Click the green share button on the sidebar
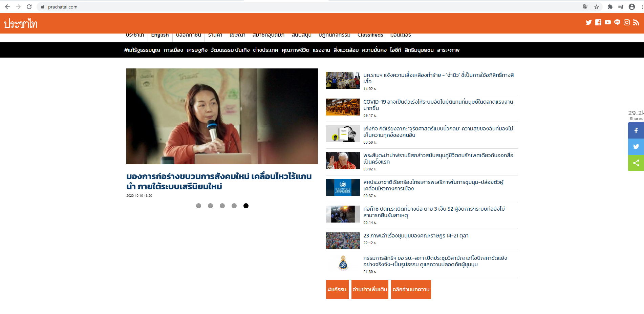 [636, 163]
